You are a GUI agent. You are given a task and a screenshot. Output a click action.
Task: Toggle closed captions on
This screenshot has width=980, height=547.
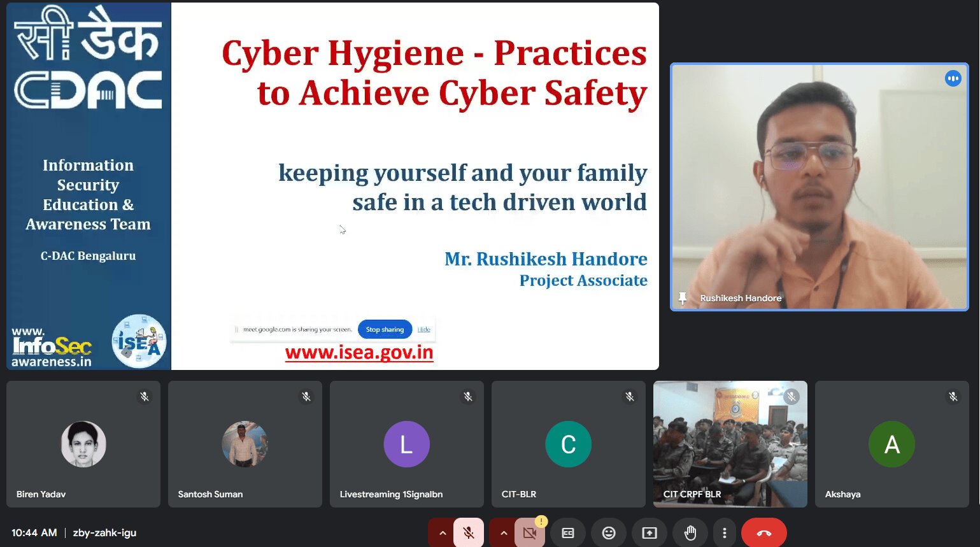click(x=568, y=533)
